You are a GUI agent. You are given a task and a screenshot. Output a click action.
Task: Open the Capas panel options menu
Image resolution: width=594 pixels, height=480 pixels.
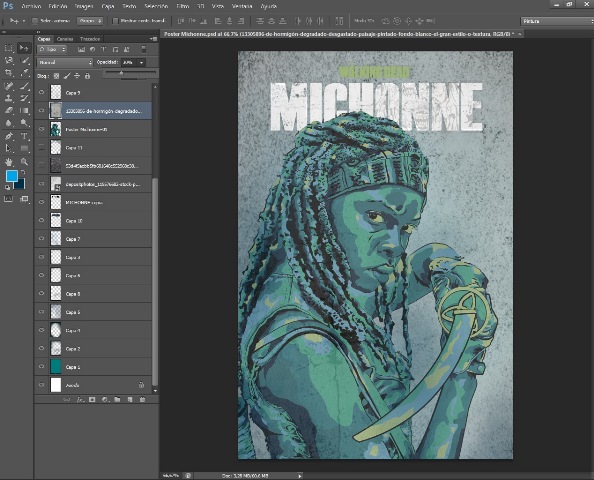(x=153, y=39)
